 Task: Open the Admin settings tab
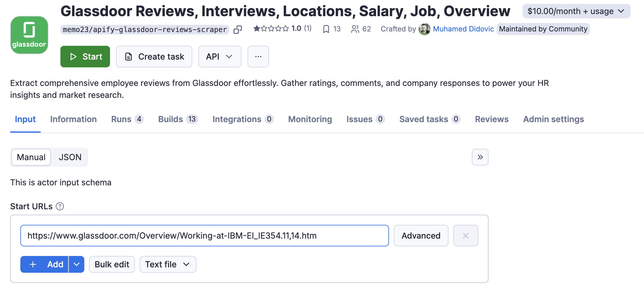tap(553, 119)
